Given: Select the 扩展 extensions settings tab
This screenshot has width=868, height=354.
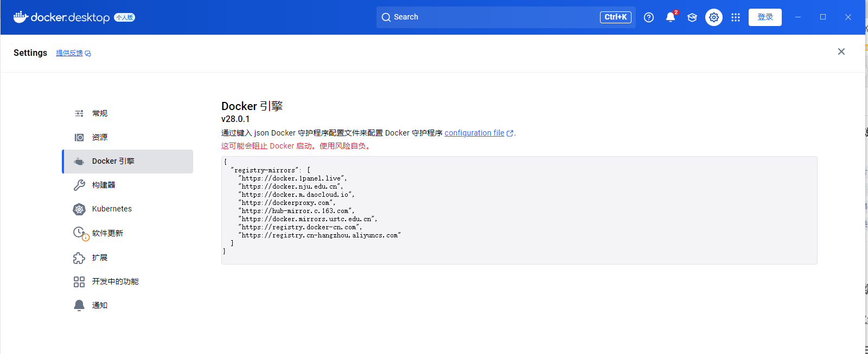Looking at the screenshot, I should point(128,258).
